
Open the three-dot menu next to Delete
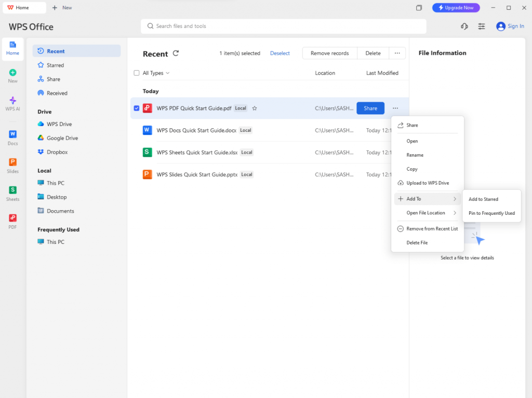point(397,53)
